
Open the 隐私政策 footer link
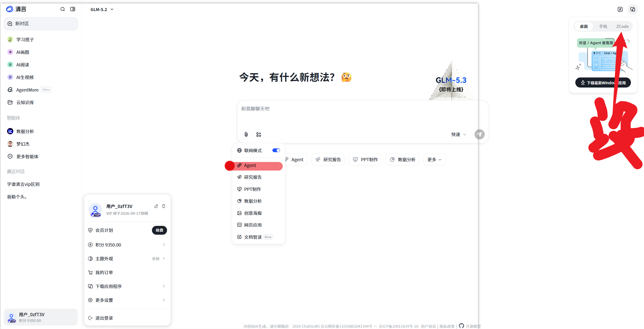tap(447, 326)
